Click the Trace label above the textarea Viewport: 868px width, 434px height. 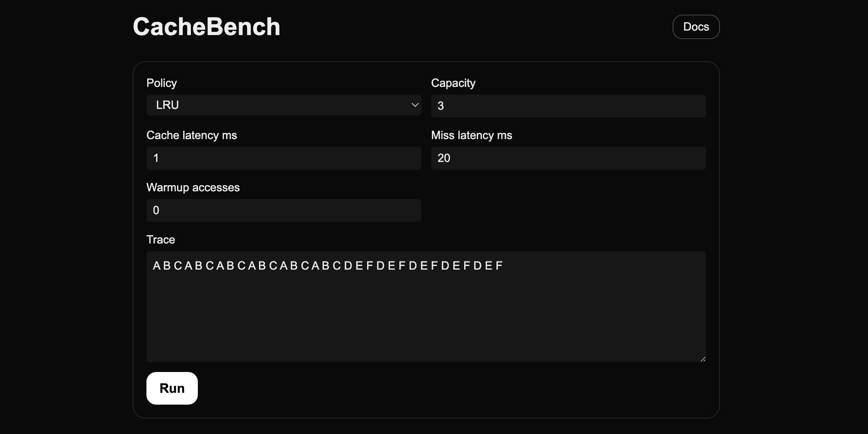coord(160,239)
